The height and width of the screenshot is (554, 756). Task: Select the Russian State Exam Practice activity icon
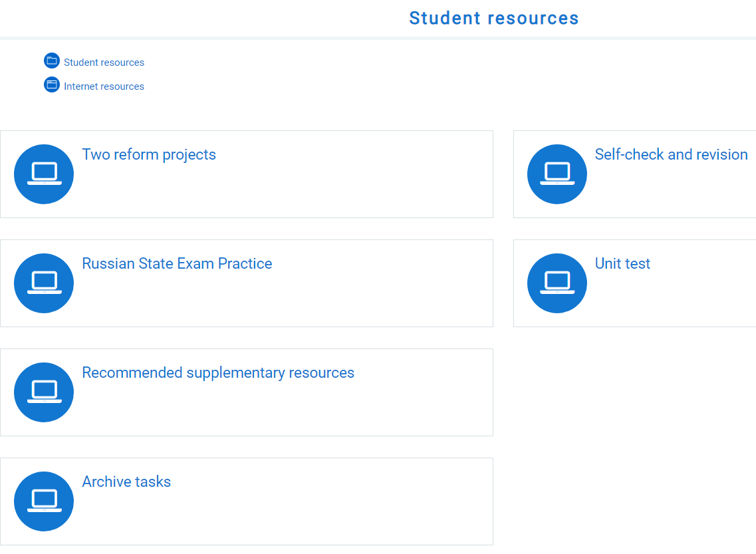tap(43, 283)
